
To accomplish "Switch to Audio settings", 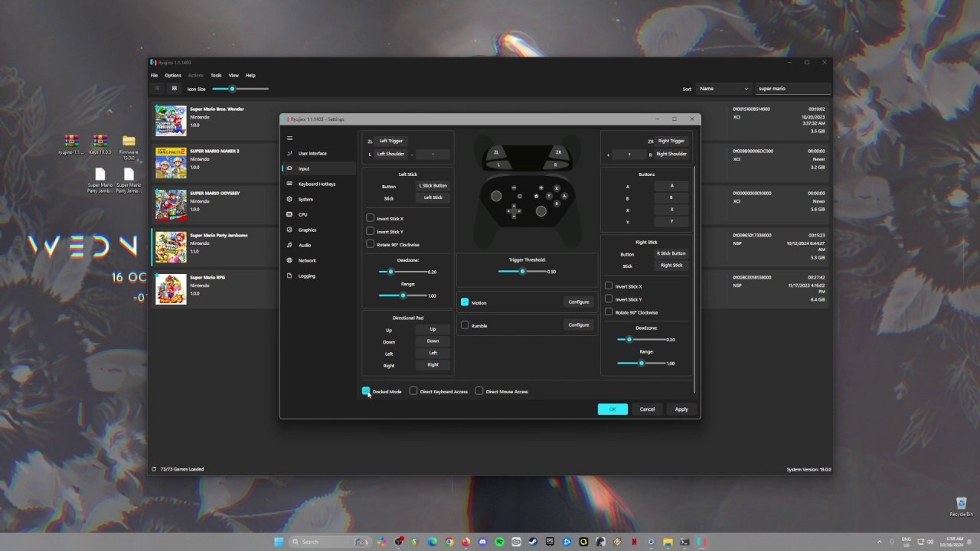I will coord(304,245).
